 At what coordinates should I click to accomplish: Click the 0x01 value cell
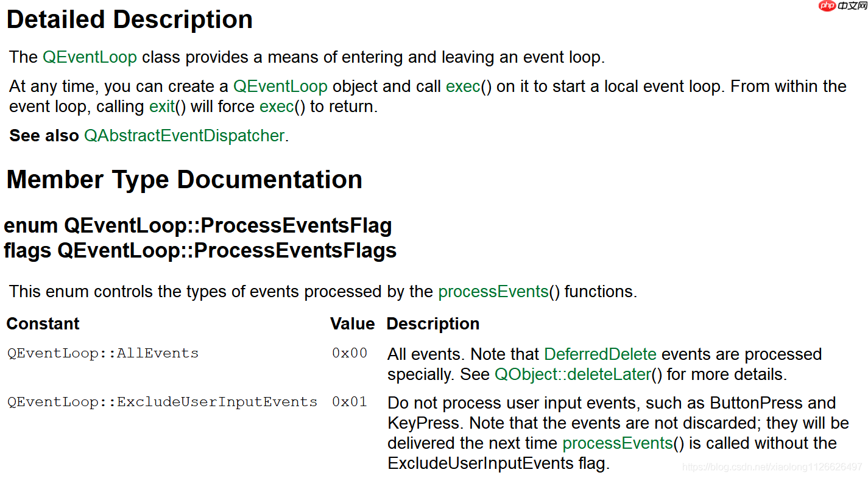coord(350,402)
